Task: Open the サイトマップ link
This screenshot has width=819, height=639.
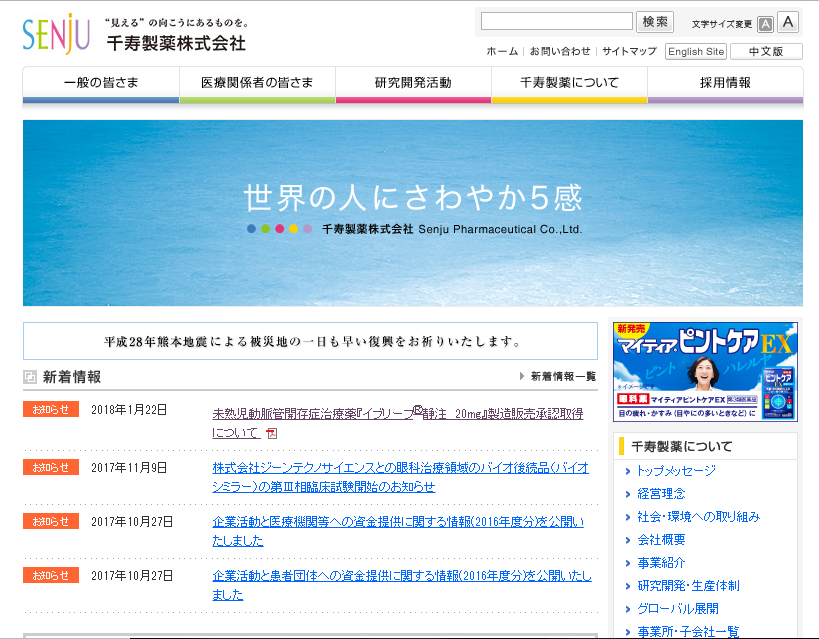Action: point(629,51)
